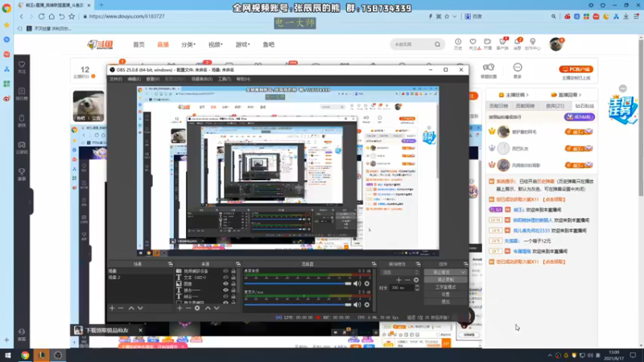Image resolution: width=644 pixels, height=362 pixels.
Task: Open Windows Start menu
Action: pos(7,356)
